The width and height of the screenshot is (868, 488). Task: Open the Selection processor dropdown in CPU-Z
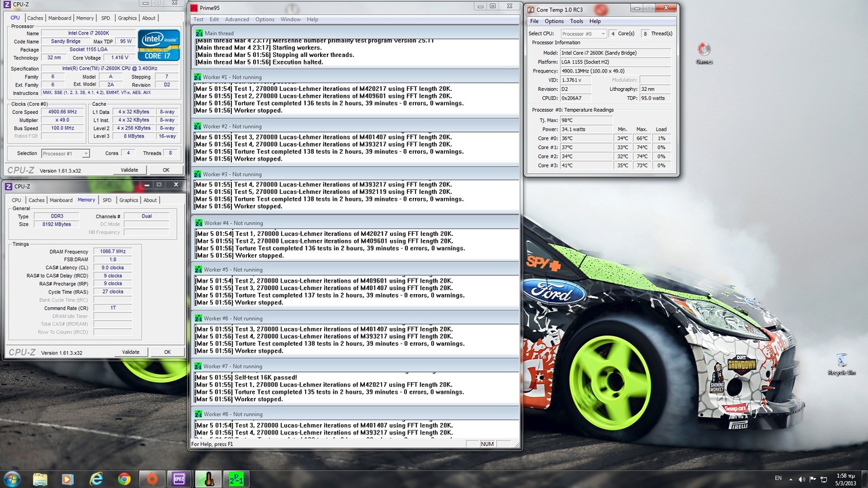[65, 153]
